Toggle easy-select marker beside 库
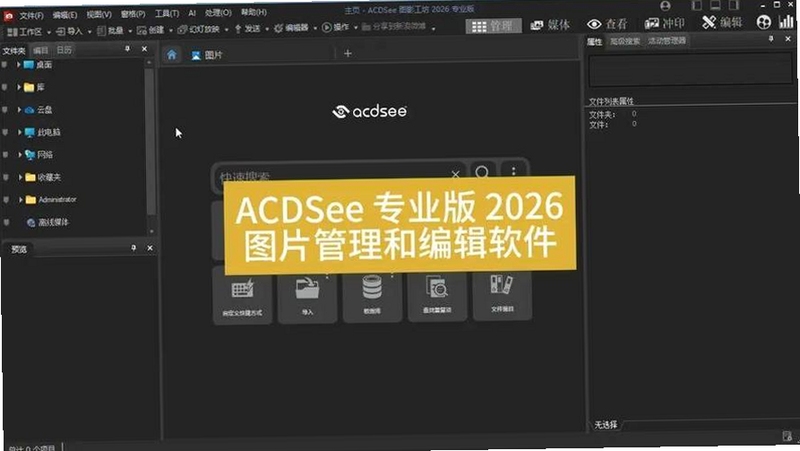This screenshot has width=800, height=451. pyautogui.click(x=5, y=88)
